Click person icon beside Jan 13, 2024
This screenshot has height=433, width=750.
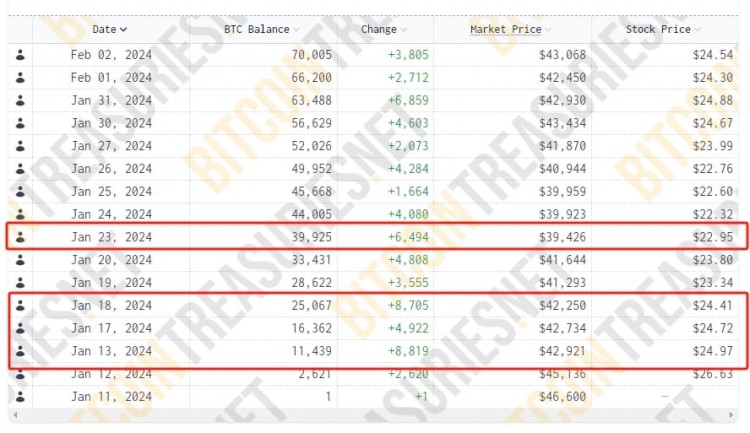(20, 351)
